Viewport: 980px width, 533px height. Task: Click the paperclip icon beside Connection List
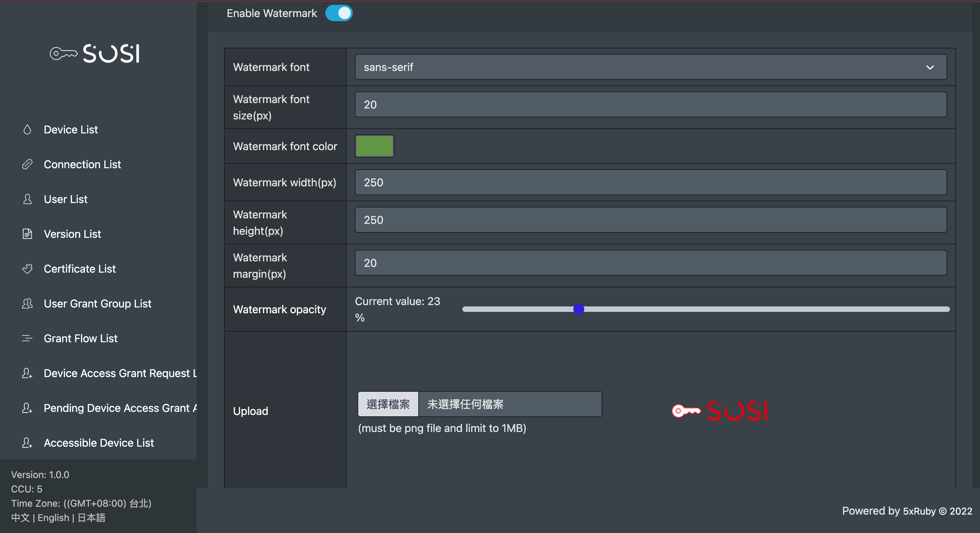tap(27, 164)
